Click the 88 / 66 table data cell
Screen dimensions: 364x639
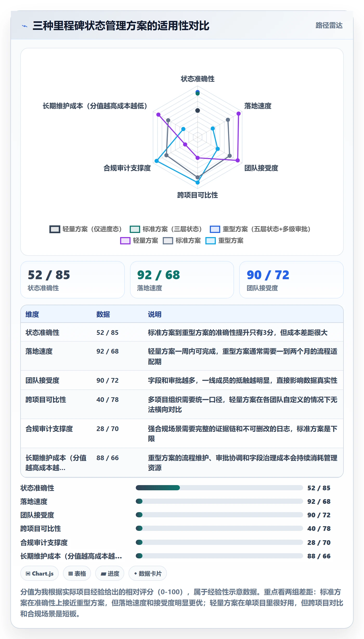click(x=108, y=458)
